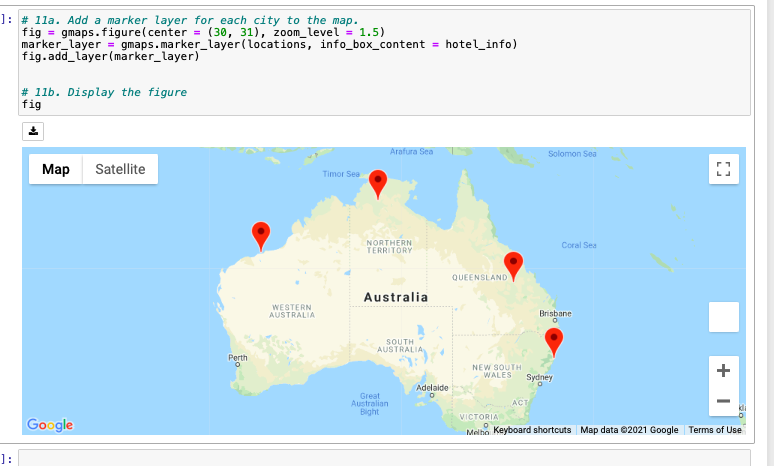Click the Coral Sea label

pyautogui.click(x=579, y=245)
